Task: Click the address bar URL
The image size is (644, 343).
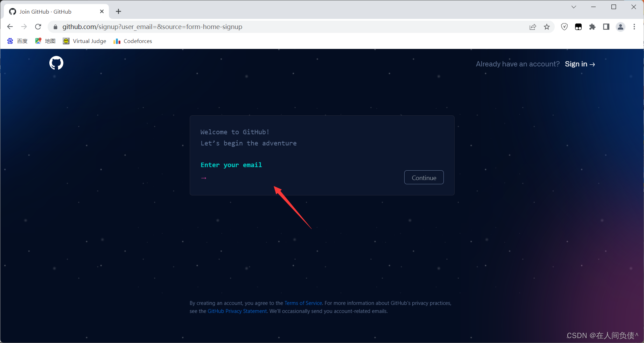Action: 152,27
